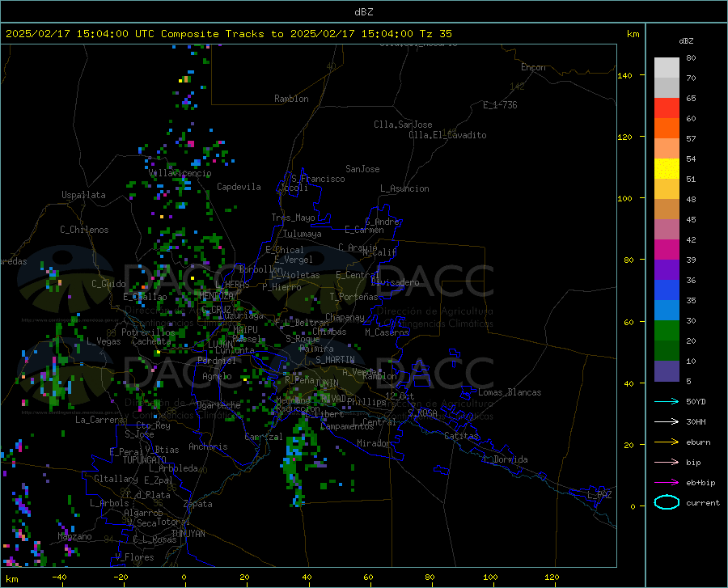
Task: Click the cyan current ellipse symbol
Action: 667,502
